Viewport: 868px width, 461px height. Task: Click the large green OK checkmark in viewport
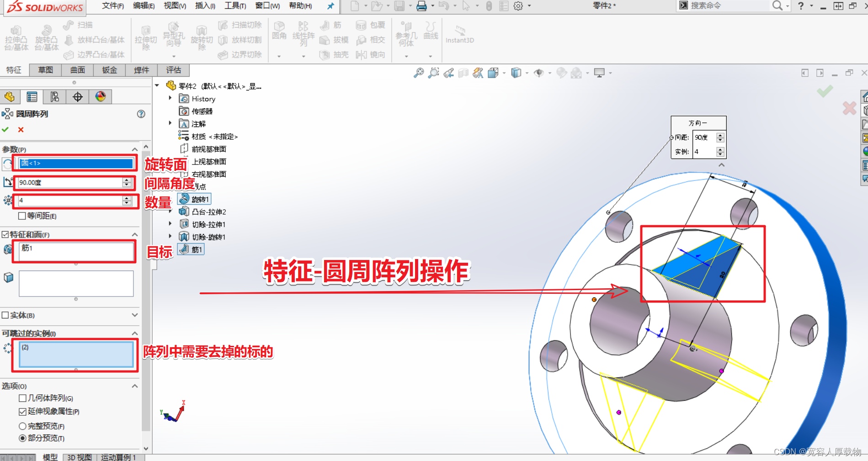click(x=825, y=91)
